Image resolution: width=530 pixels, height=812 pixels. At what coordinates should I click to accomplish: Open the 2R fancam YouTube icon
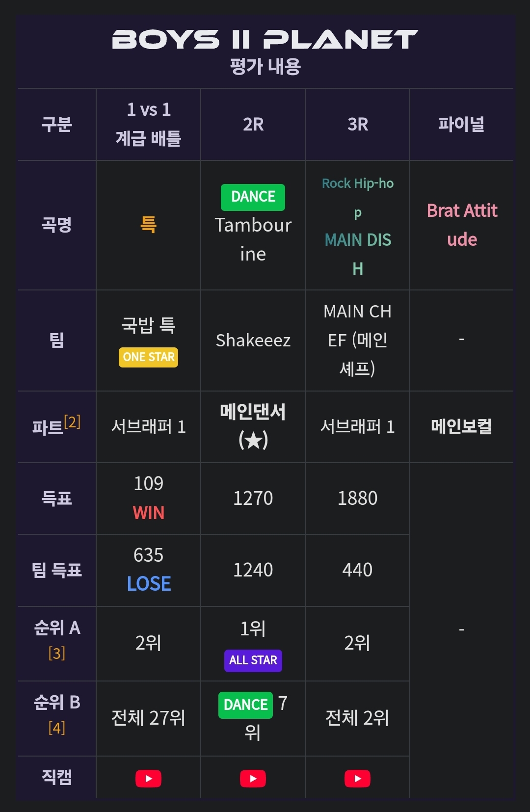click(x=253, y=778)
